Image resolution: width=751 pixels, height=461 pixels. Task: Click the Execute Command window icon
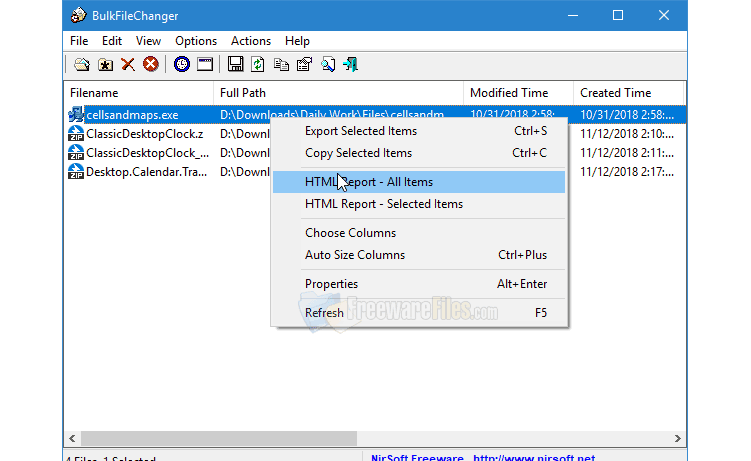coord(205,64)
